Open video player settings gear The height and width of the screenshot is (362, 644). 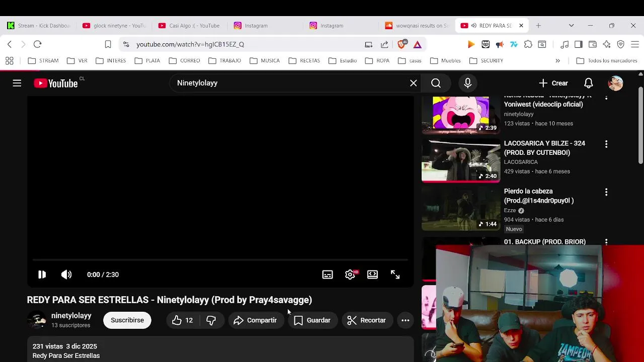click(350, 275)
